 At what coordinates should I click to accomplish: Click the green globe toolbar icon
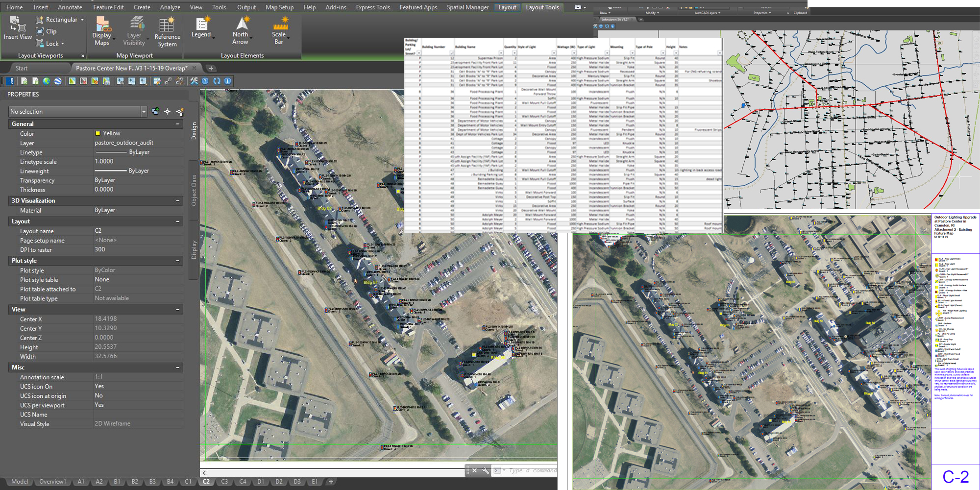click(47, 81)
